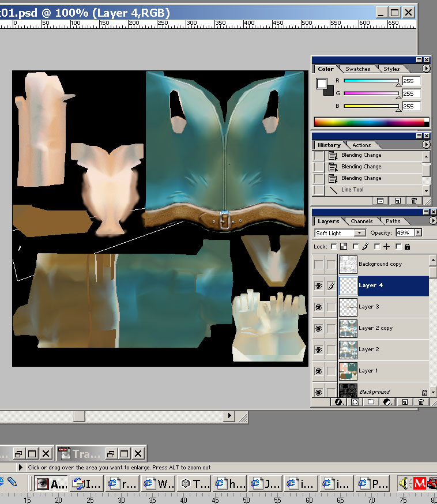Delete current state in History panel
Viewport: 437px width, 504px height.
coord(414,201)
